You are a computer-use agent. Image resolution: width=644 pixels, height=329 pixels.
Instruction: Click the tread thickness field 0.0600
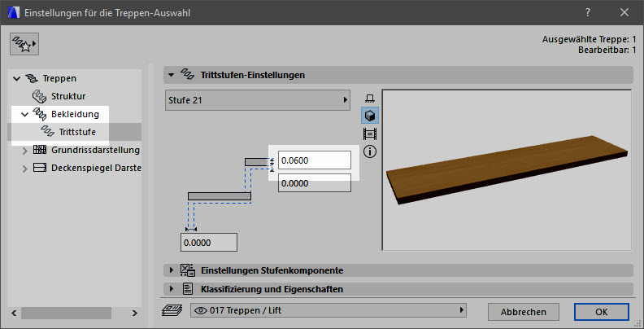(315, 160)
